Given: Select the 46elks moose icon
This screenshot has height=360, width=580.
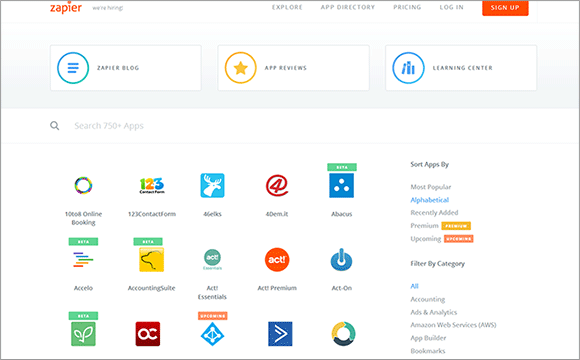Looking at the screenshot, I should click(212, 185).
